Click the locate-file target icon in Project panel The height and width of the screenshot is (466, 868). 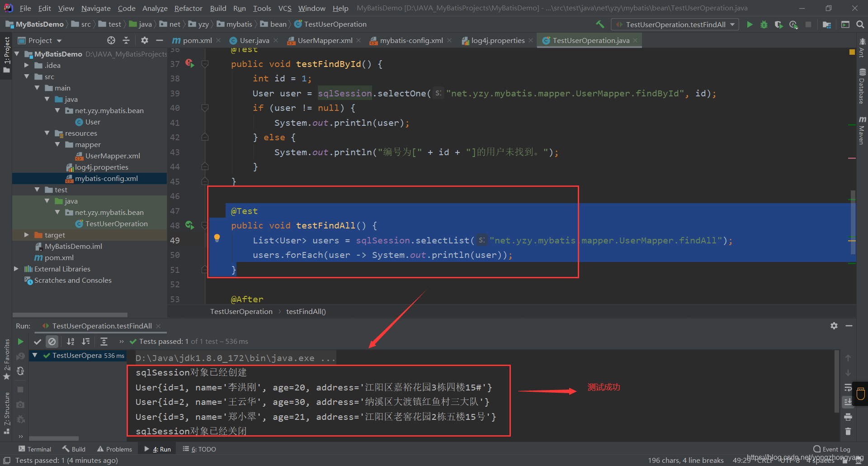point(111,40)
